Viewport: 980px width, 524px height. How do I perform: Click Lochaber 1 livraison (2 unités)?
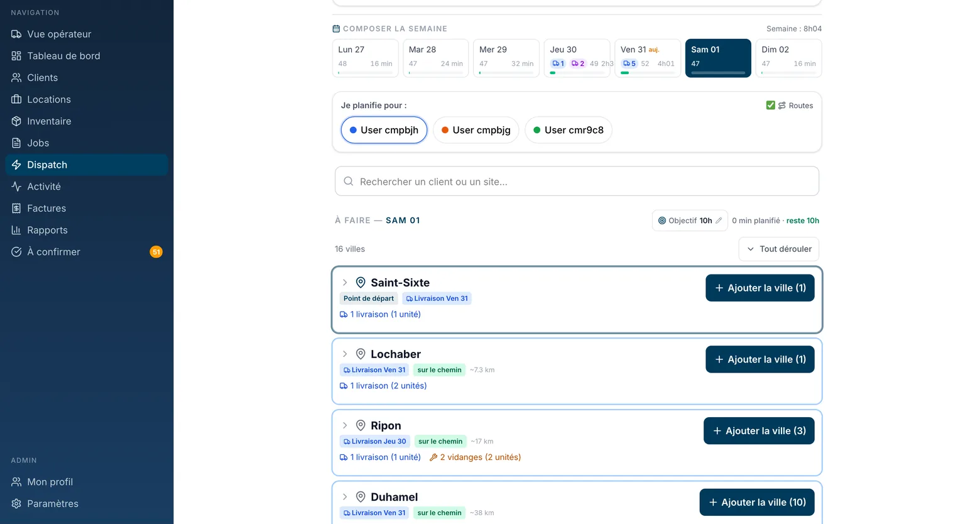coord(383,386)
